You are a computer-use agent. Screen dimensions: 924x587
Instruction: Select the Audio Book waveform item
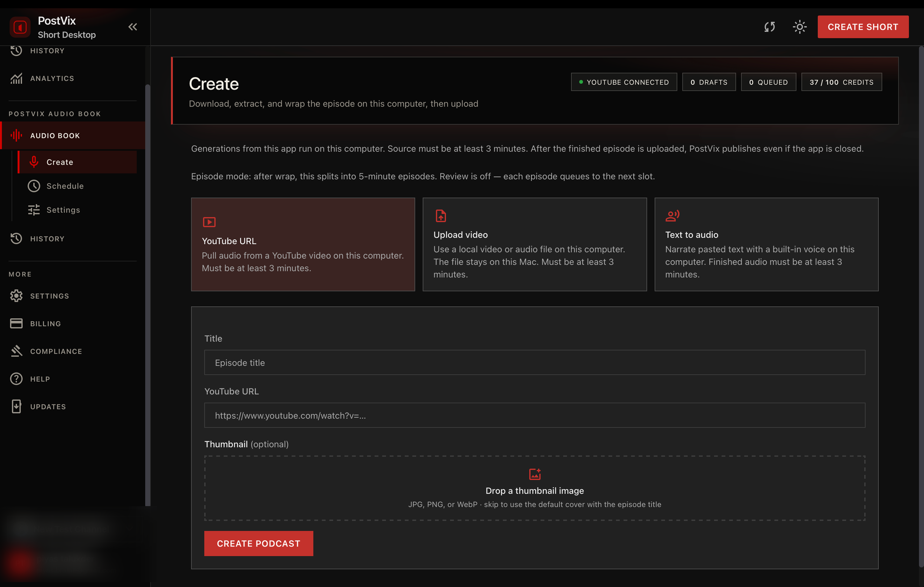[x=72, y=136]
